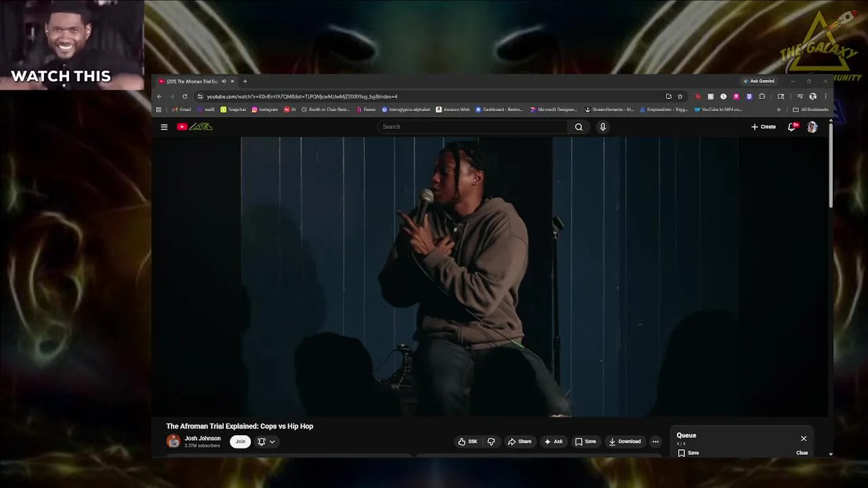The width and height of the screenshot is (868, 488).
Task: Click the YouTube Search input field
Action: pyautogui.click(x=473, y=127)
